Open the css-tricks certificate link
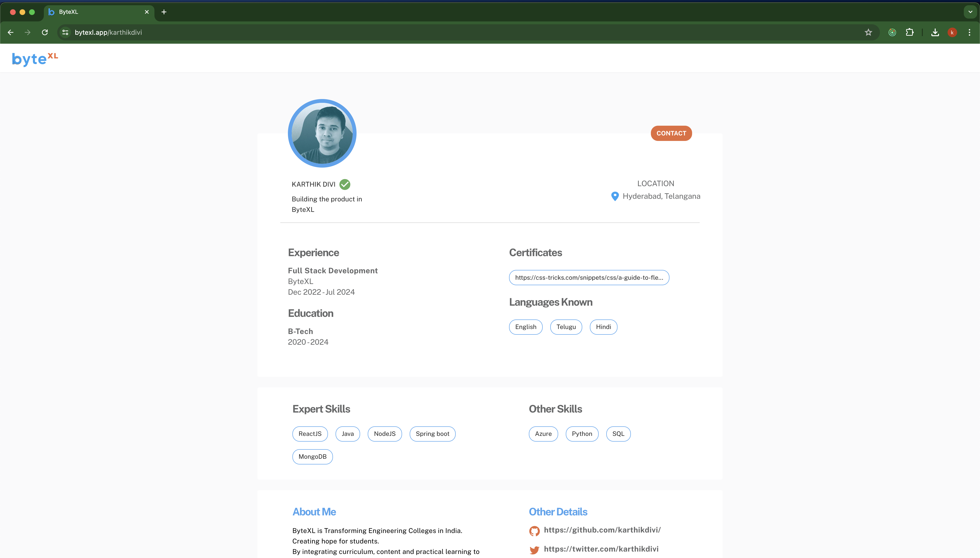 589,278
